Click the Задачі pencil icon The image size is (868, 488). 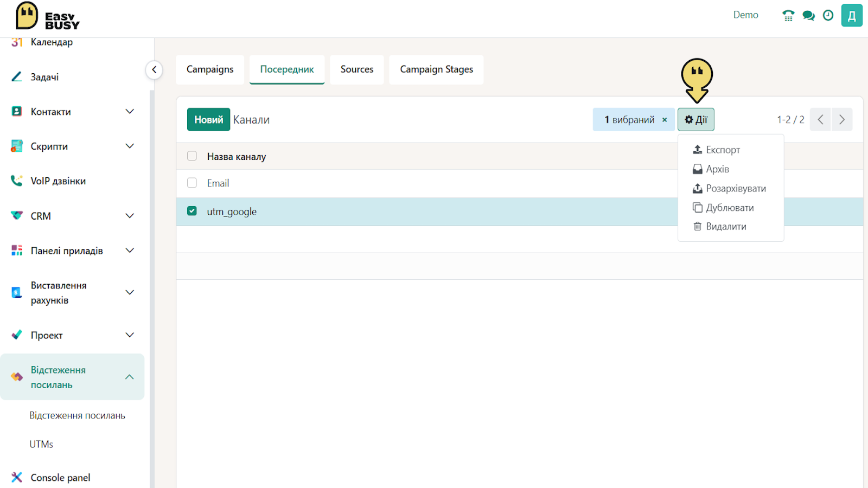[x=17, y=77]
